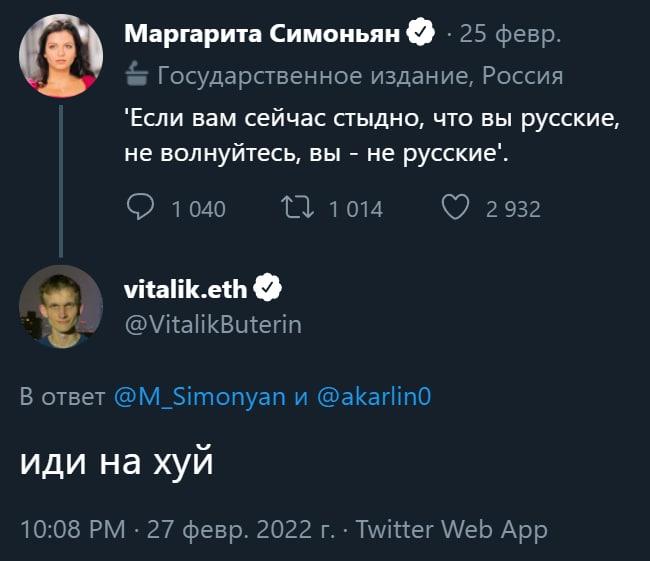The height and width of the screenshot is (561, 650).
Task: Open vitalik.eth's profile avatar
Action: (x=61, y=306)
